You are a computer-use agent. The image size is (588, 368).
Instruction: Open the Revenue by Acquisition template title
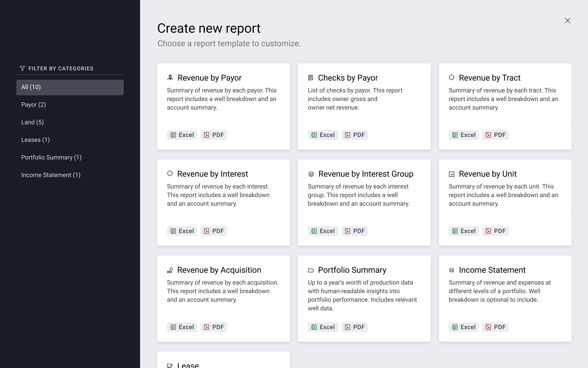(219, 270)
